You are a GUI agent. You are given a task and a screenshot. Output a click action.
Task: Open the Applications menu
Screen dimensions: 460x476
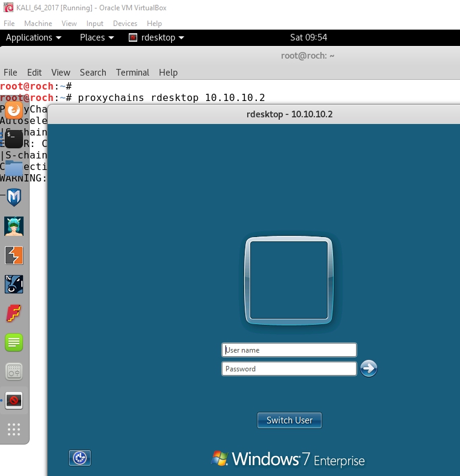[33, 37]
